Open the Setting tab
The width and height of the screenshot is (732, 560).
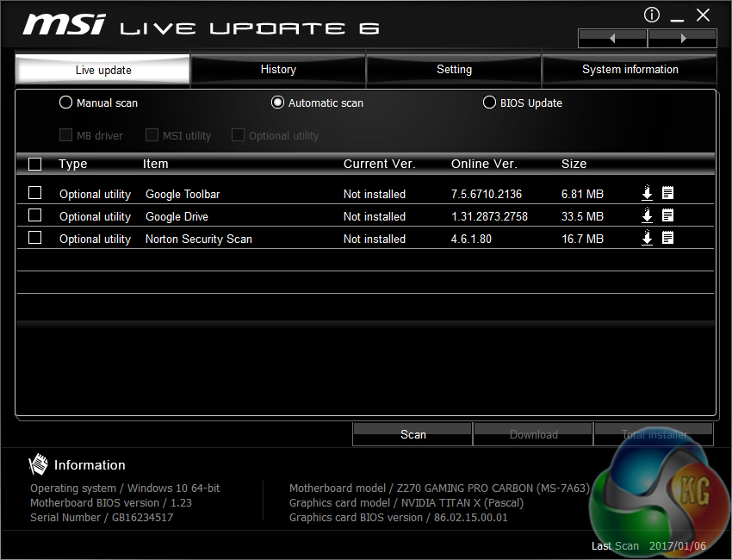coord(454,70)
